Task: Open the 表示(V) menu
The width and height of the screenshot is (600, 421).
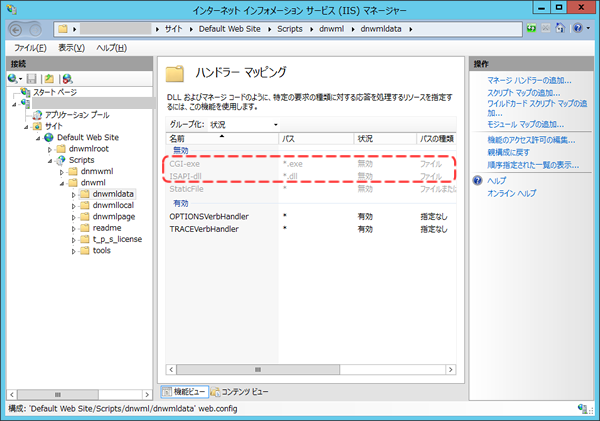Action: pos(72,48)
